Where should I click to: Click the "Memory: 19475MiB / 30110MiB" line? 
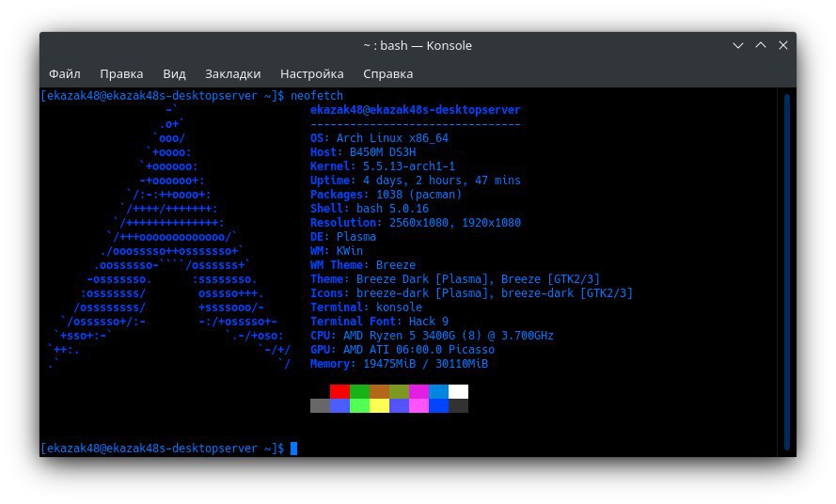(400, 364)
